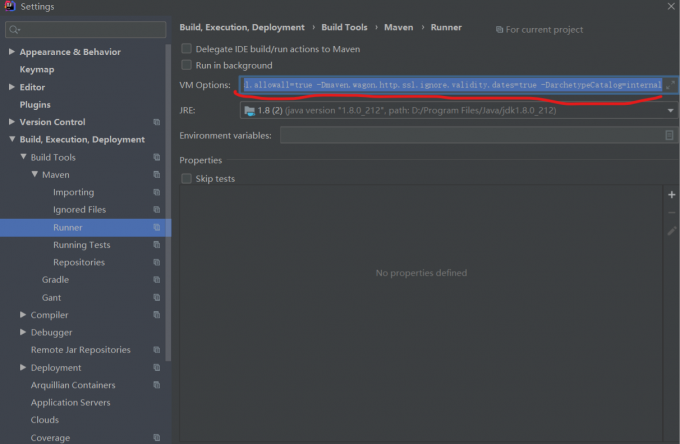Click the project-level icon beside Repositories
This screenshot has width=680, height=444.
point(157,262)
